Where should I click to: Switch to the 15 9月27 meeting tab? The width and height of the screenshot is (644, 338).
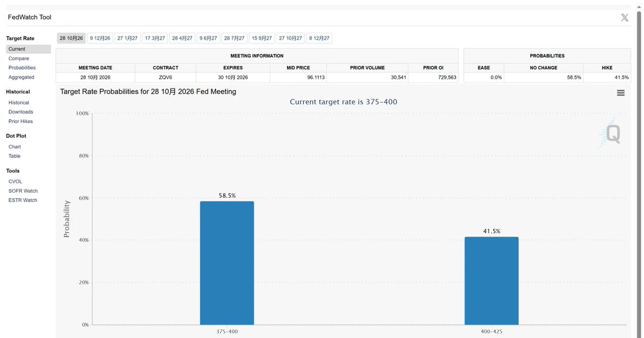[262, 38]
